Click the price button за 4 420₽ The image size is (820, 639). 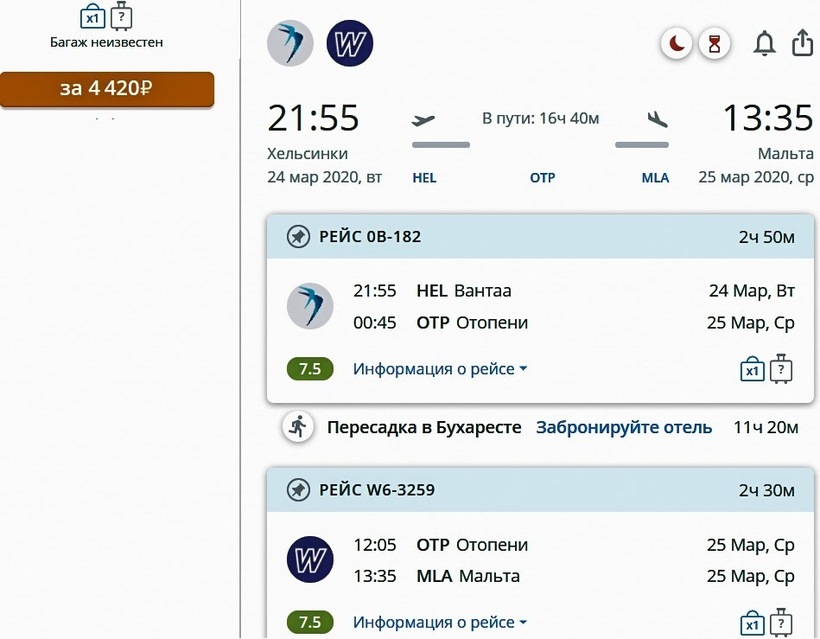click(x=107, y=89)
